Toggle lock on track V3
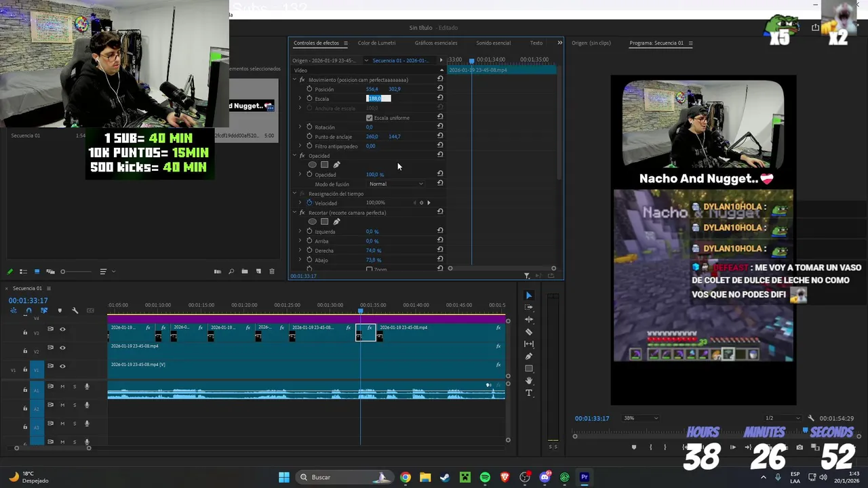868x488 pixels. click(x=25, y=332)
